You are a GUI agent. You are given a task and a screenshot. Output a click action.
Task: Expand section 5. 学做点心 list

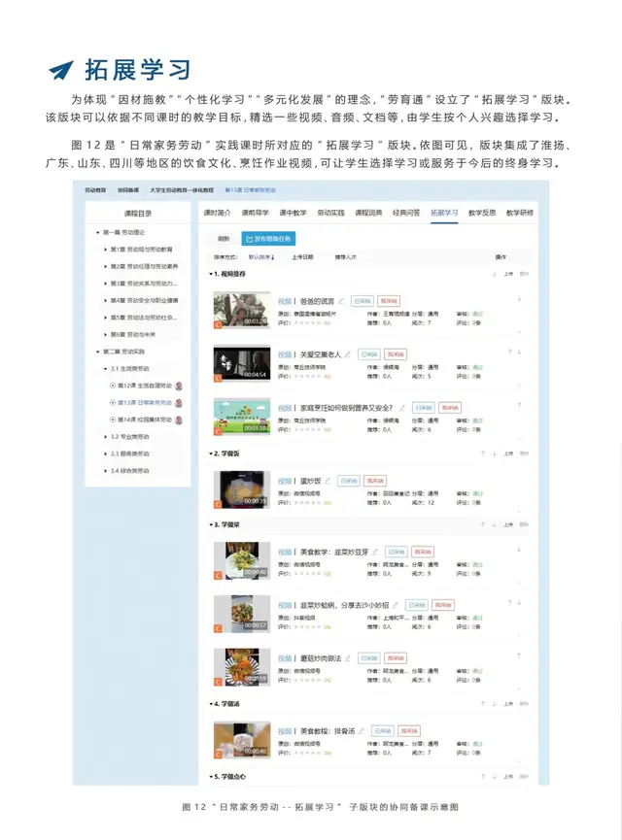(211, 776)
